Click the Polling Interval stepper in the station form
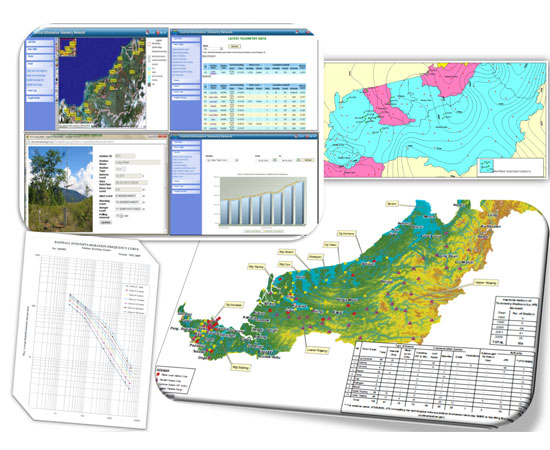The image size is (550, 450). [121, 216]
